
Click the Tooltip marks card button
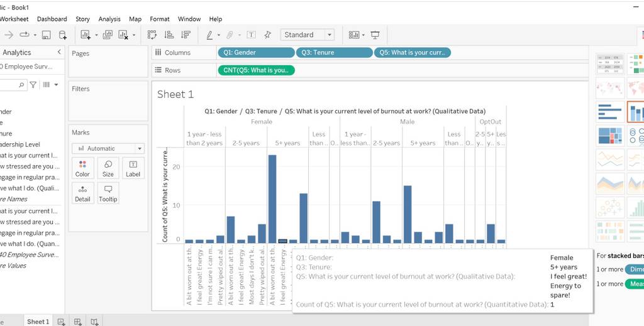pos(108,193)
